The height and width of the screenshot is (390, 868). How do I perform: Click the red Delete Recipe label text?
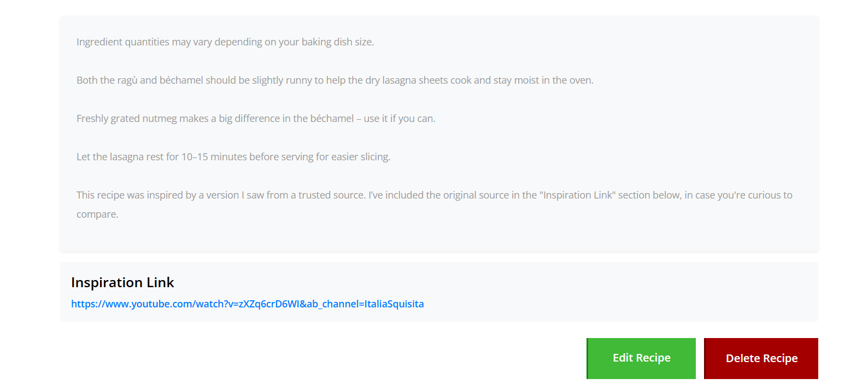[761, 358]
